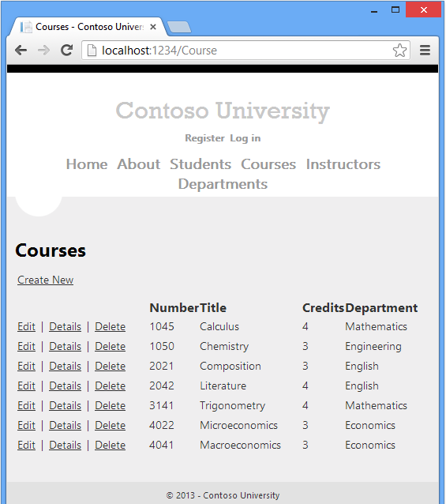Go to Courses in navigation
This screenshot has height=504, width=446.
(268, 164)
